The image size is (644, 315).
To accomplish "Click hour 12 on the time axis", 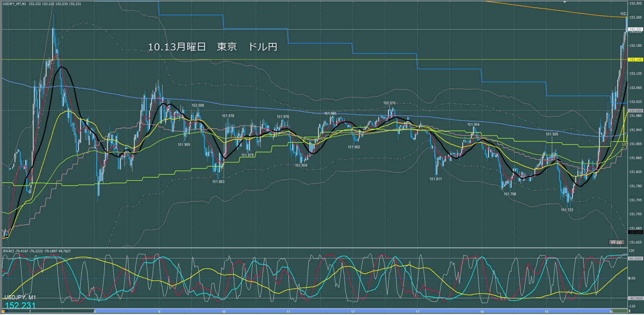I will coord(353,312).
